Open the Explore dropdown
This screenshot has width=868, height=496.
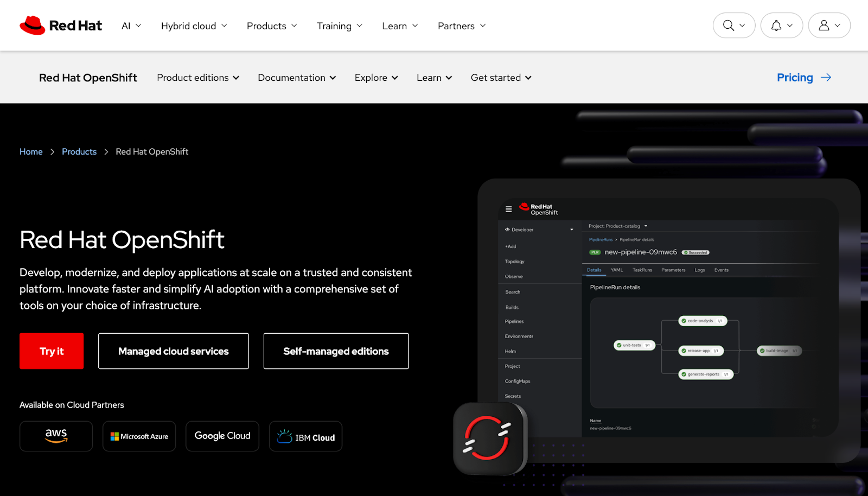376,78
